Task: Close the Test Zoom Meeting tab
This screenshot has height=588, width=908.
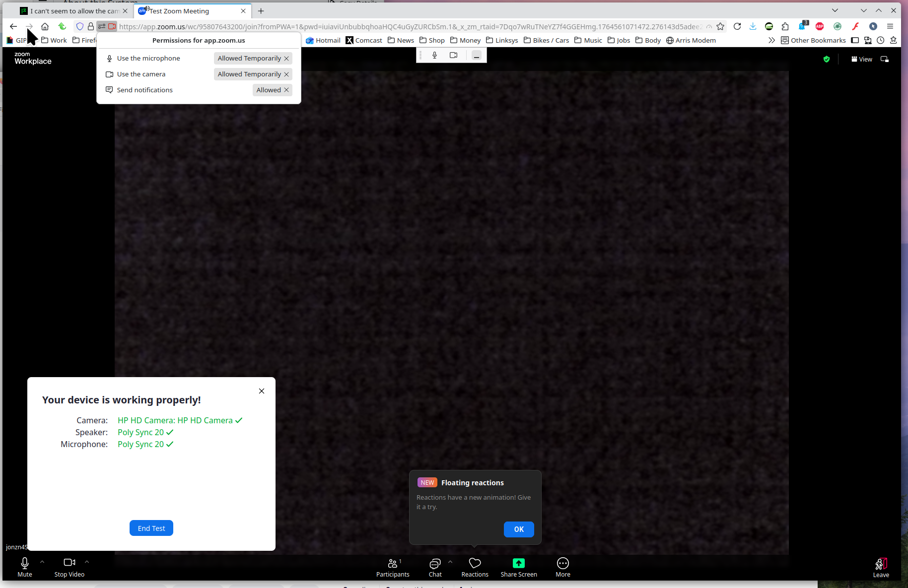Action: 243,11
